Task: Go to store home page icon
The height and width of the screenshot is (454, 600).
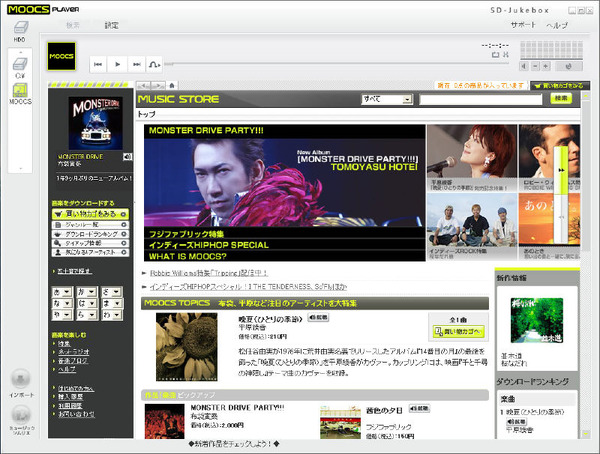Action: tap(172, 85)
